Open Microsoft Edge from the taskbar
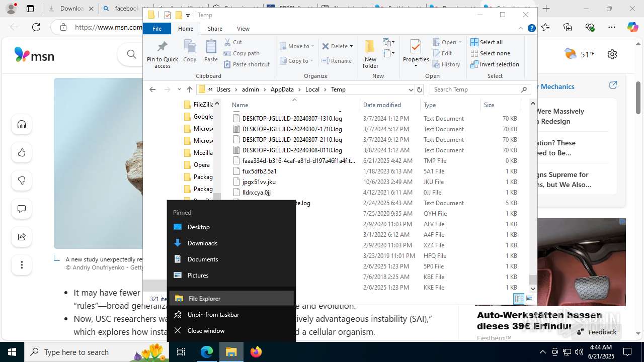644x362 pixels. click(207, 352)
